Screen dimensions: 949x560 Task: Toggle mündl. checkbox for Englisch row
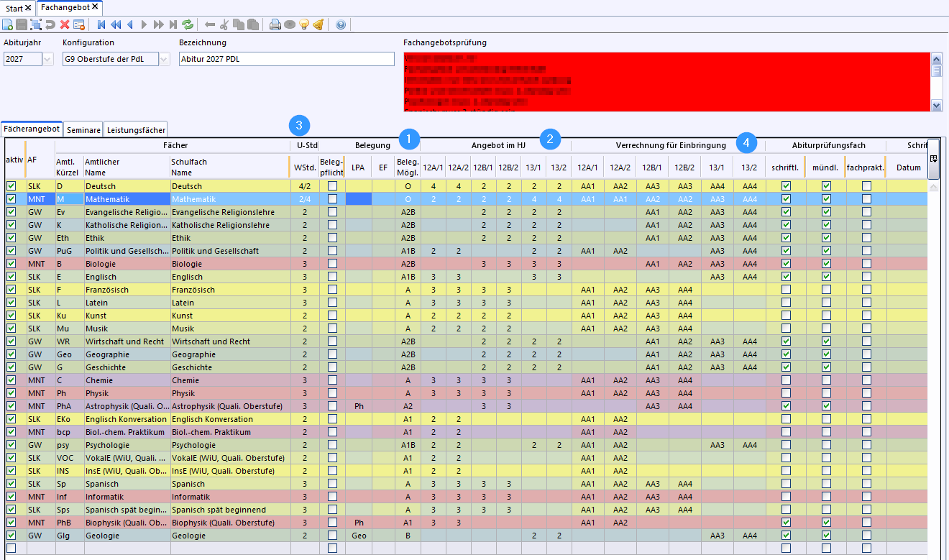click(826, 277)
